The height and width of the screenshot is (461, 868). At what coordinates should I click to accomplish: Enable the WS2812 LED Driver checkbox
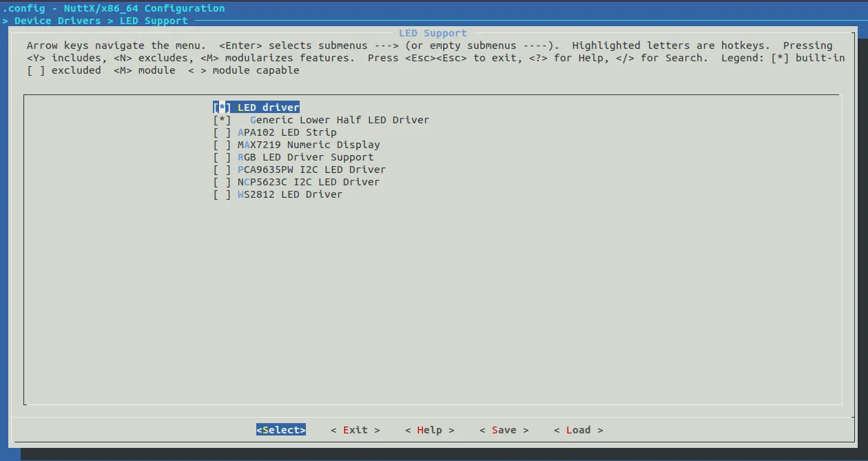222,194
